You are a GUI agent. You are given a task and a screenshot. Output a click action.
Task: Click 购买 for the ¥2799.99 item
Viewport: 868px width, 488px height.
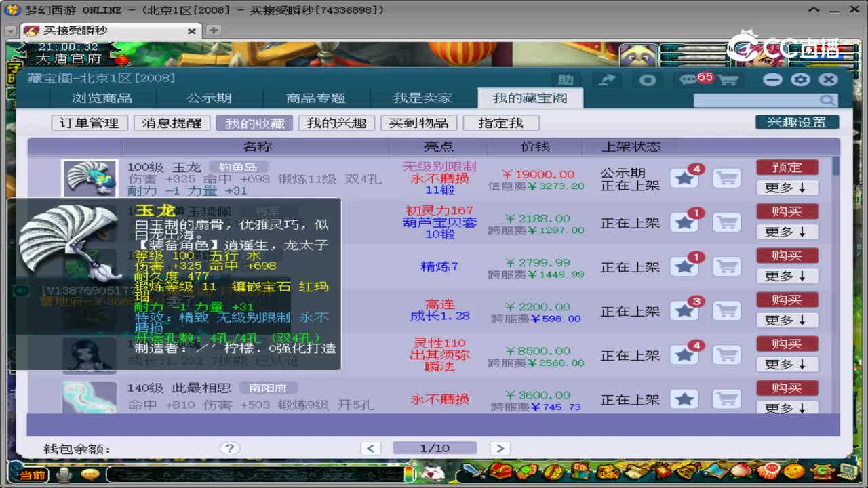[x=787, y=256]
